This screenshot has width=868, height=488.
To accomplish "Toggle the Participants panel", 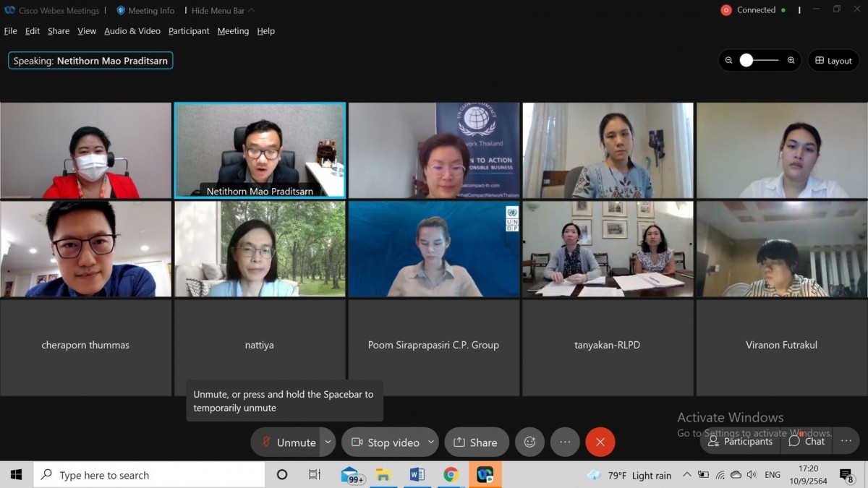I will click(x=740, y=441).
